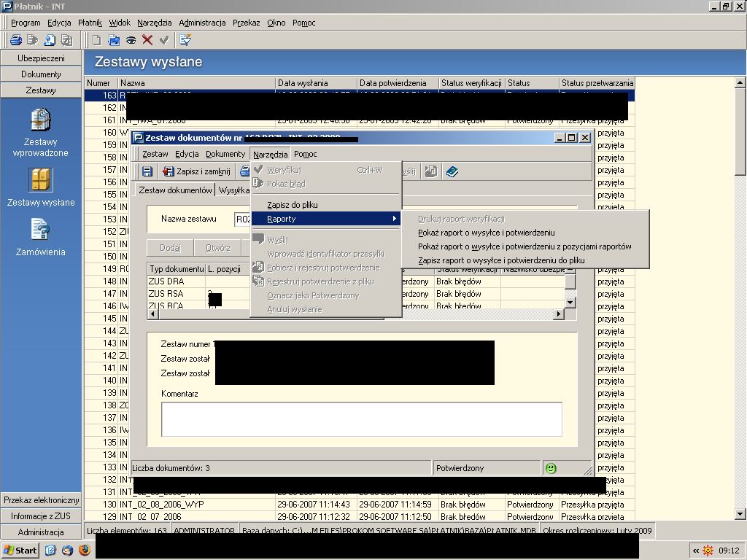This screenshot has width=747, height=560.
Task: Click the document table scroll-down arrow
Action: tap(570, 303)
